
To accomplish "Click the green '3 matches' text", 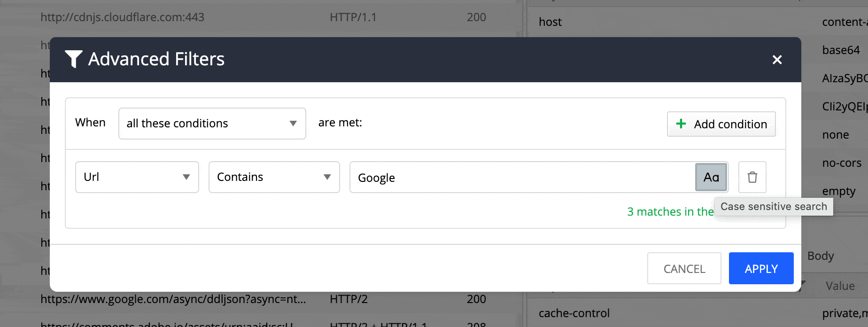I will click(x=670, y=212).
